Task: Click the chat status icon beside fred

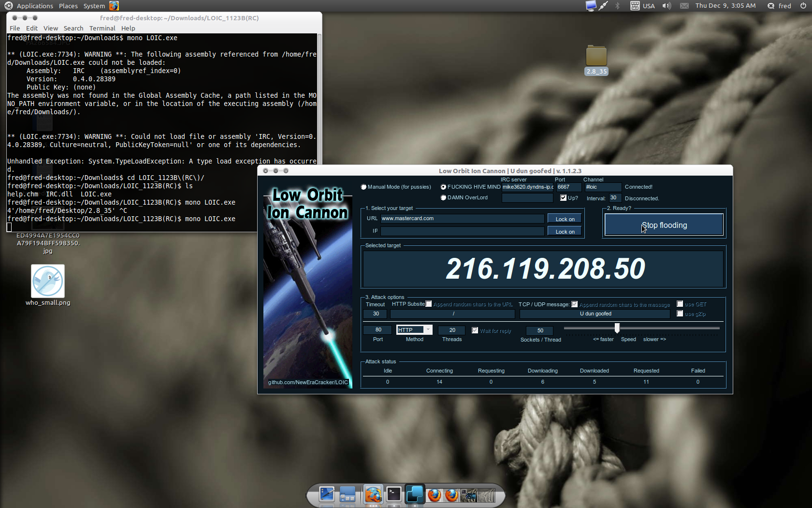Action: [771, 6]
